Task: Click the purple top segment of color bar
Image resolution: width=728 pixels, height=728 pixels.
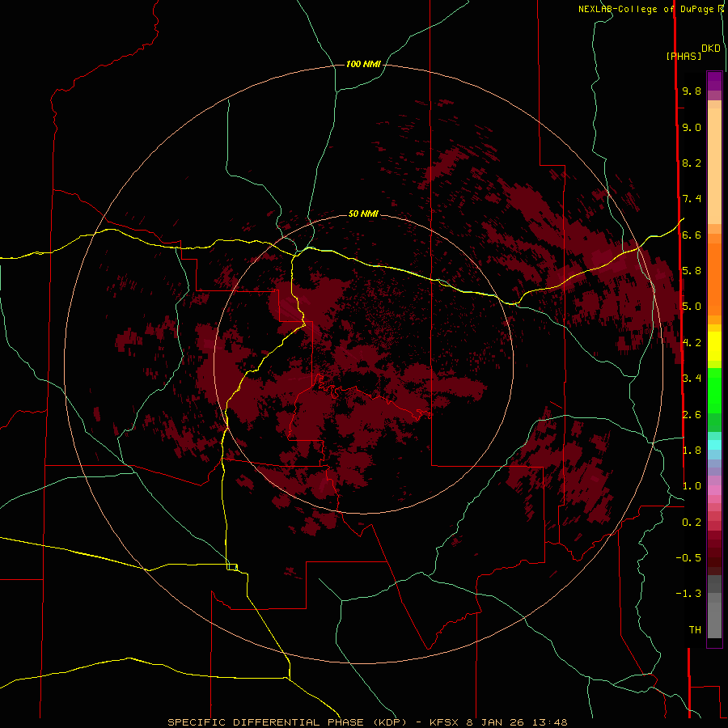Action: 714,81
